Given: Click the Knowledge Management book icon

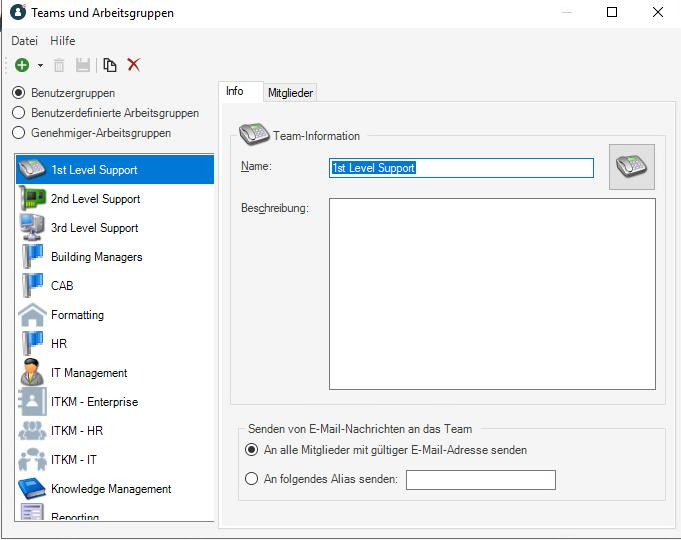Looking at the screenshot, I should (32, 488).
